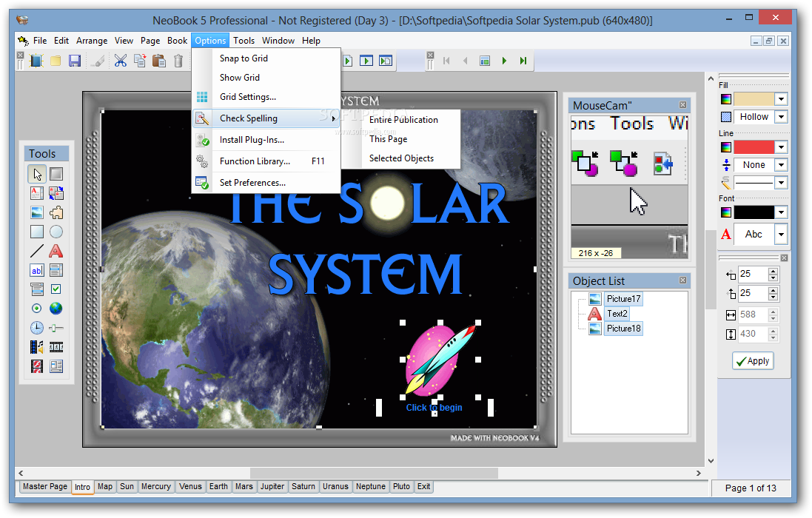The width and height of the screenshot is (812, 518).
Task: Open Function Library menu entry
Action: click(266, 161)
